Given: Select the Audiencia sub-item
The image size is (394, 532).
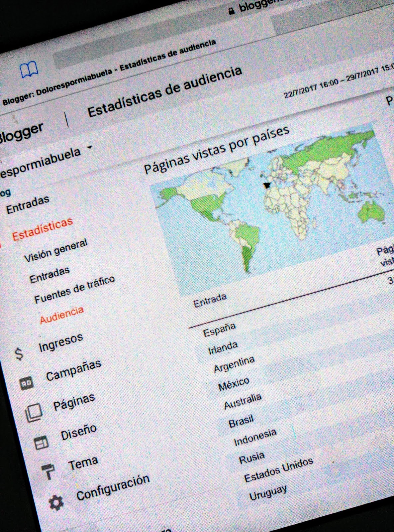Looking at the screenshot, I should pos(62,315).
